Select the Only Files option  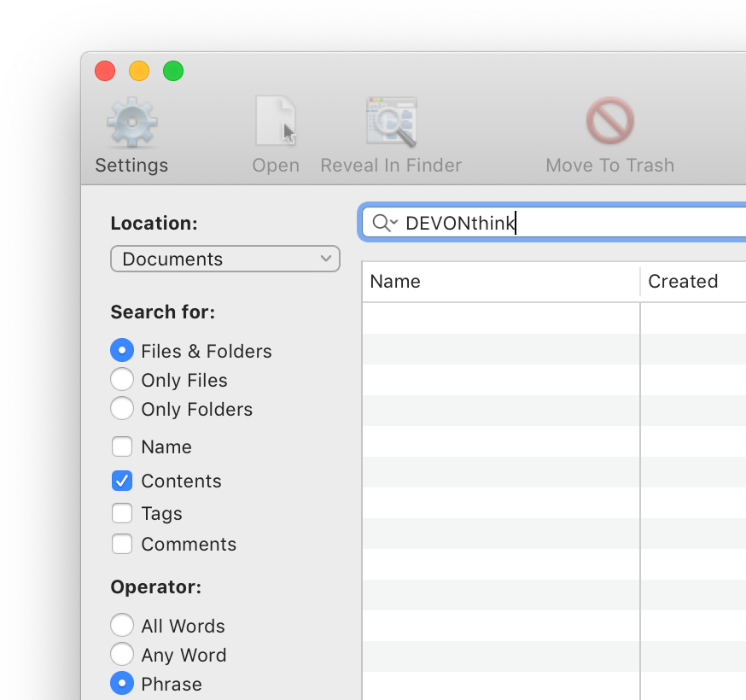pos(122,380)
